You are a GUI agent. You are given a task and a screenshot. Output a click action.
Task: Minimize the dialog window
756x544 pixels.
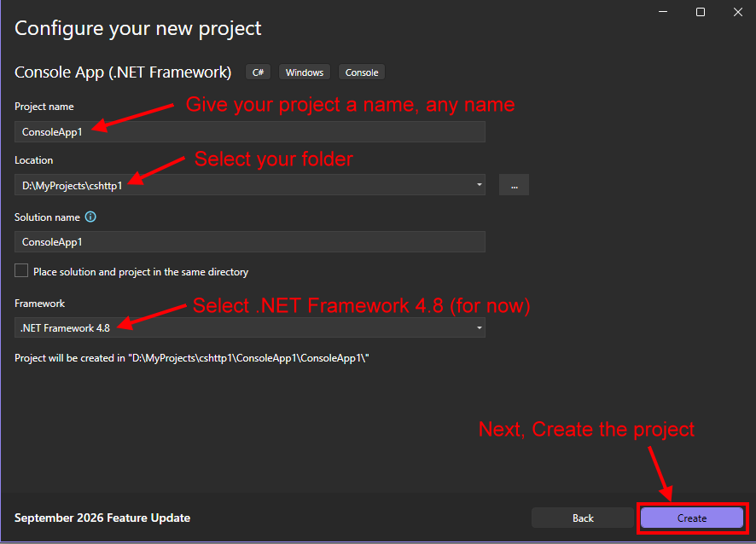(x=663, y=12)
